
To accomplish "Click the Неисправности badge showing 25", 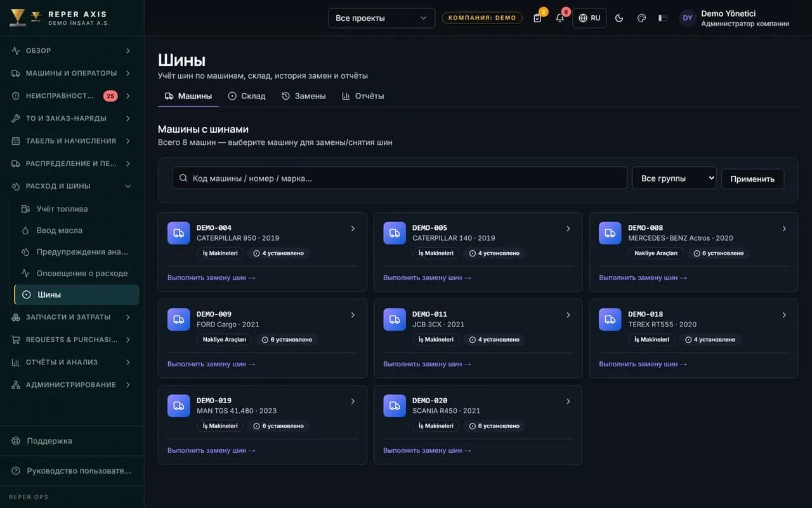I will click(x=110, y=96).
